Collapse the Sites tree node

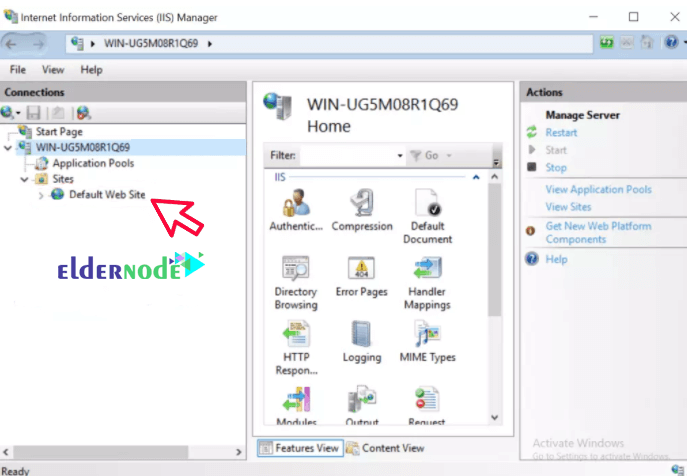pos(25,180)
